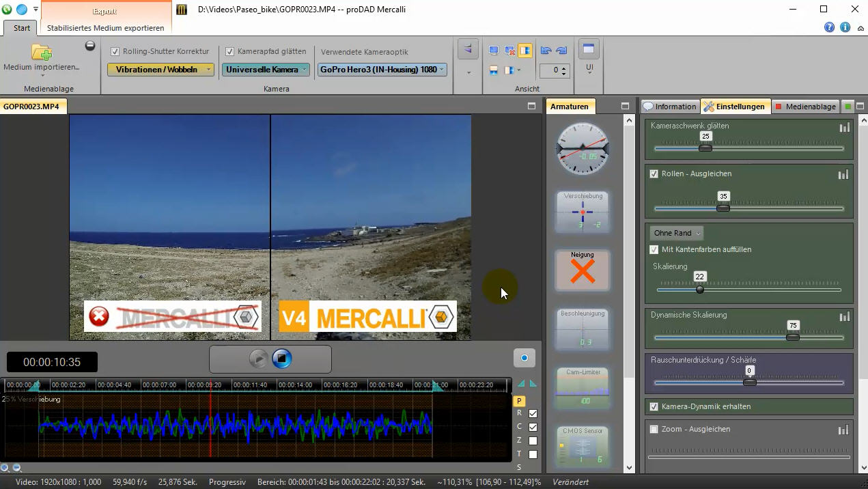Select the Einstellungen tab
Image resolution: width=868 pixels, height=489 pixels.
tap(735, 107)
